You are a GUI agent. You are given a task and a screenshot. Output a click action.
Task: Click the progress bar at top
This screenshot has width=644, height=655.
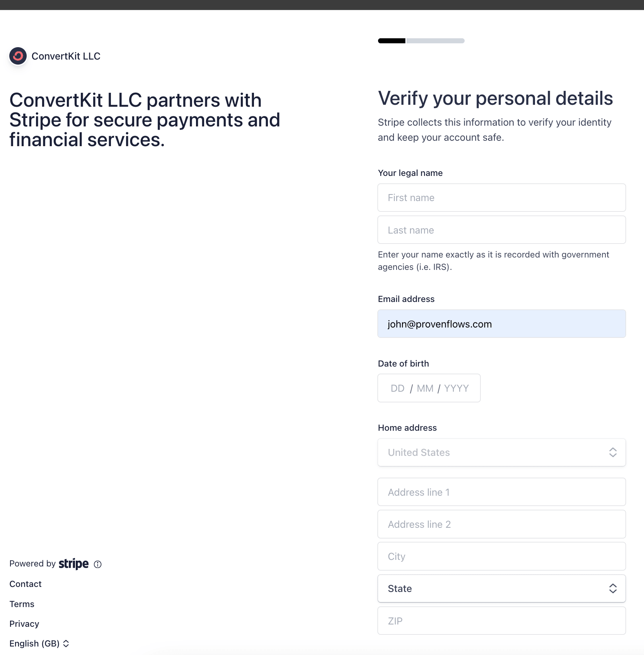(x=421, y=41)
